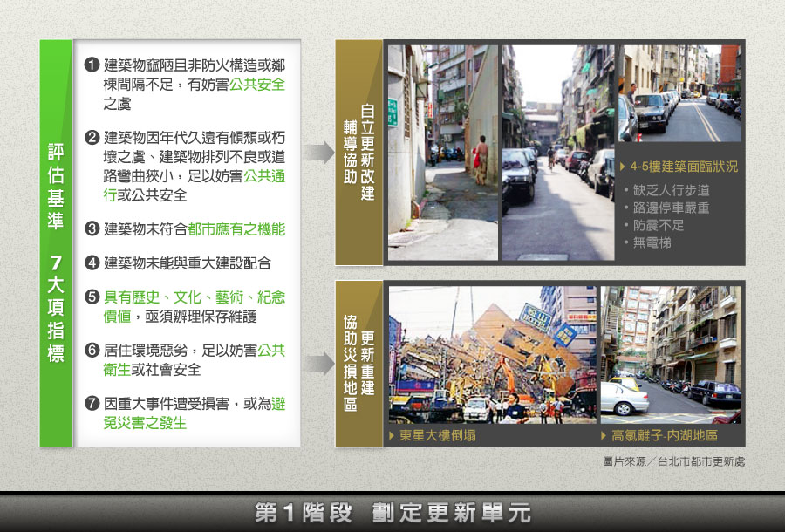Select the 輔導協助 自立更新改建 vertical label
Viewport: 785px width, 532px height.
358,153
